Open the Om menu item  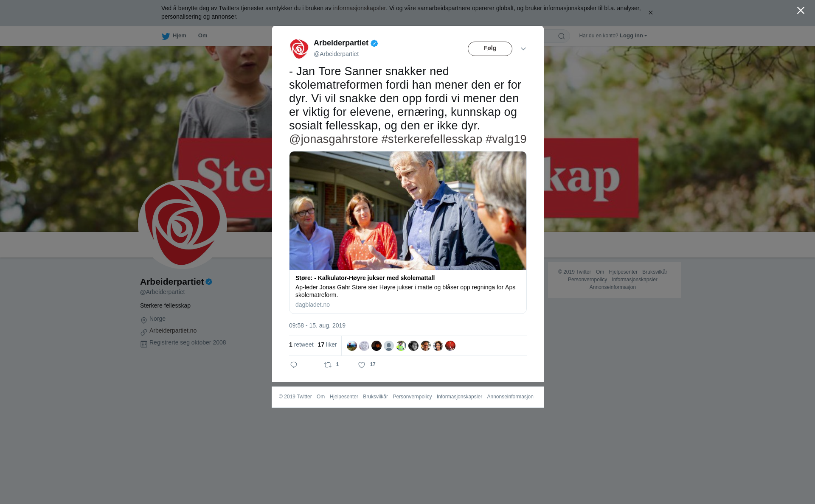click(203, 36)
